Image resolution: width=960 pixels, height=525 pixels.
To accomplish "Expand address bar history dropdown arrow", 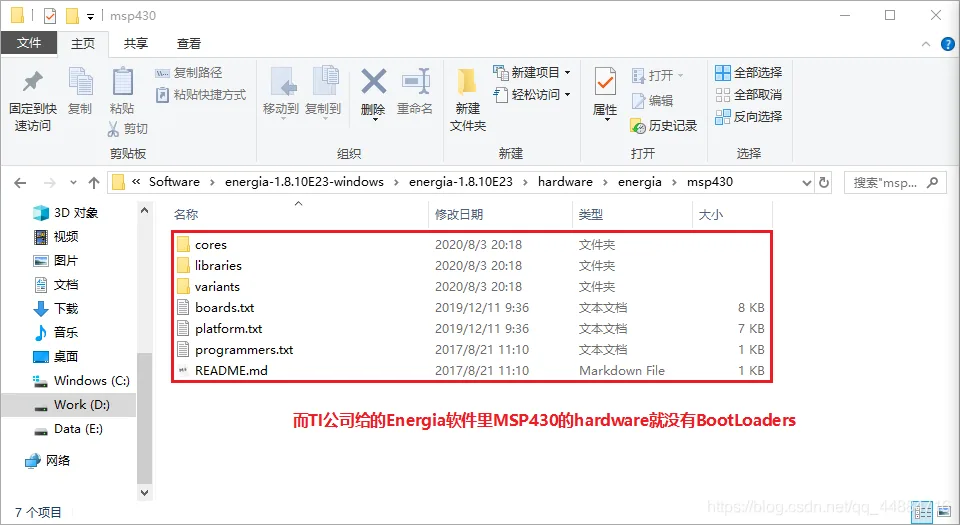I will (807, 182).
